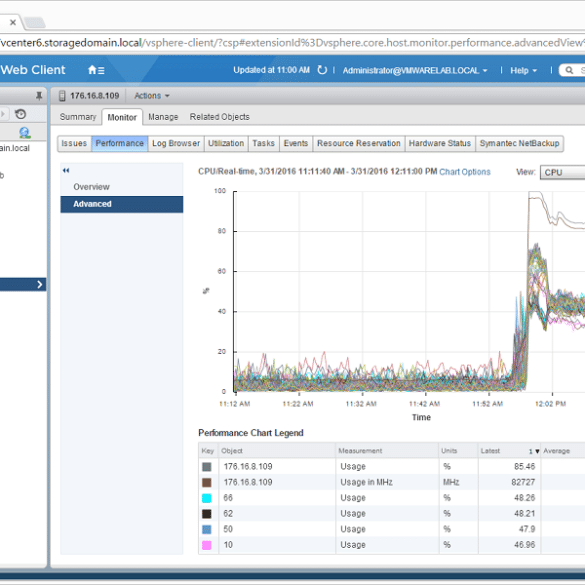Open the Hardware Status sub-tab
585x585 pixels.
(440, 143)
